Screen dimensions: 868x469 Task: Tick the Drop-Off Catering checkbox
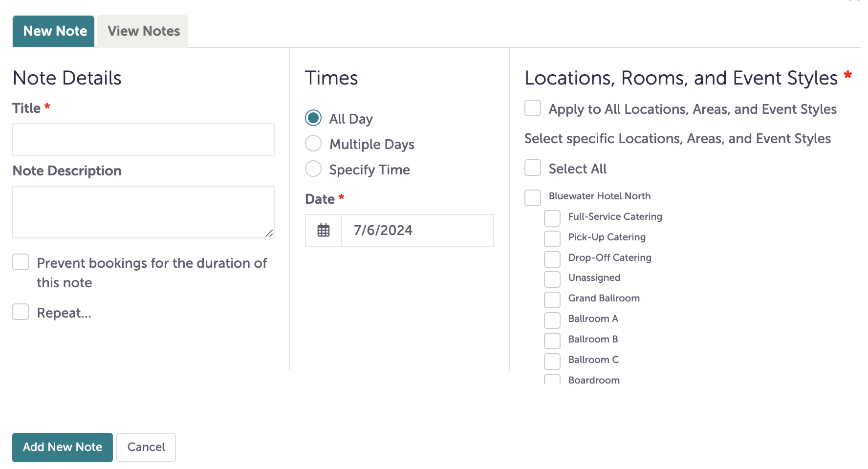552,259
